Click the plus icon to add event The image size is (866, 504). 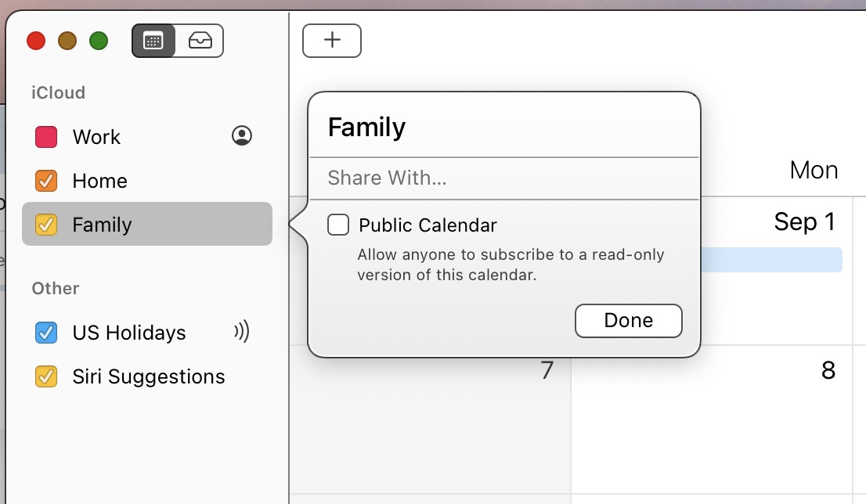332,41
